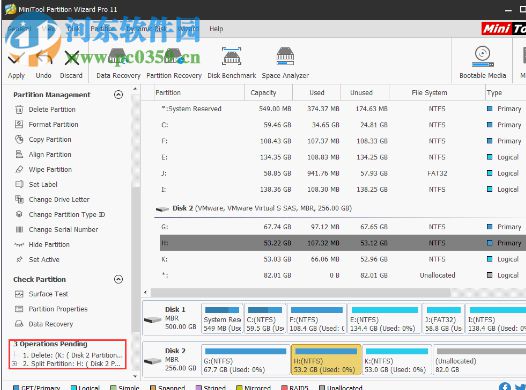This screenshot has height=390, width=526.
Task: Click Disk 1 drive icon in map
Action: [153, 319]
